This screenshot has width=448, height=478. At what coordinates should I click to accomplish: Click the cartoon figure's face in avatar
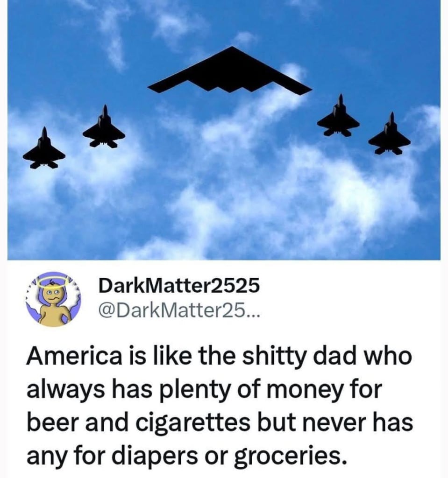(52, 295)
